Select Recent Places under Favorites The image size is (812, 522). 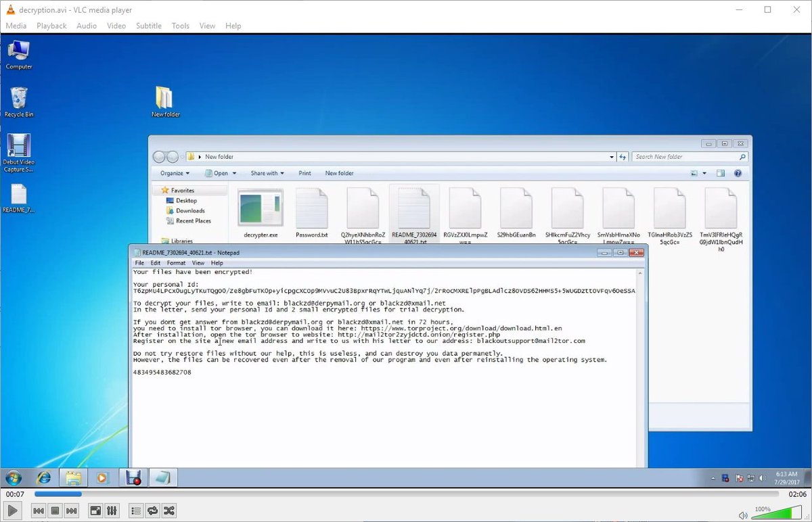[194, 221]
